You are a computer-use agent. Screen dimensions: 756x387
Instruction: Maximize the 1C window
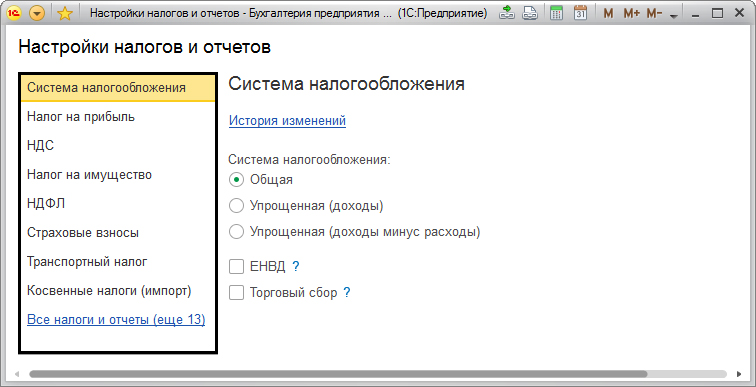(717, 13)
